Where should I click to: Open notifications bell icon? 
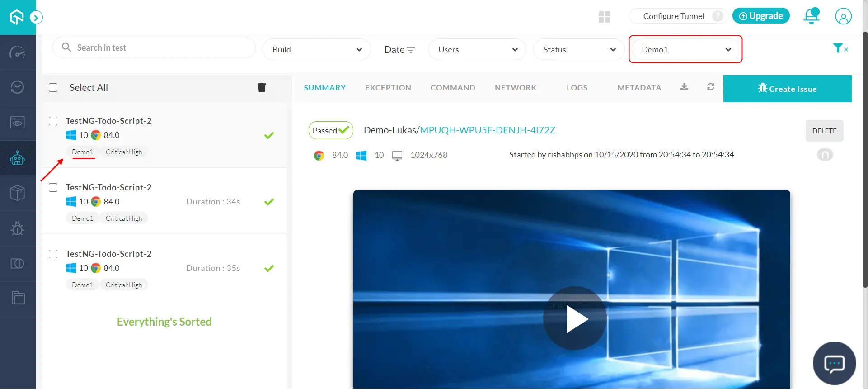coord(811,16)
